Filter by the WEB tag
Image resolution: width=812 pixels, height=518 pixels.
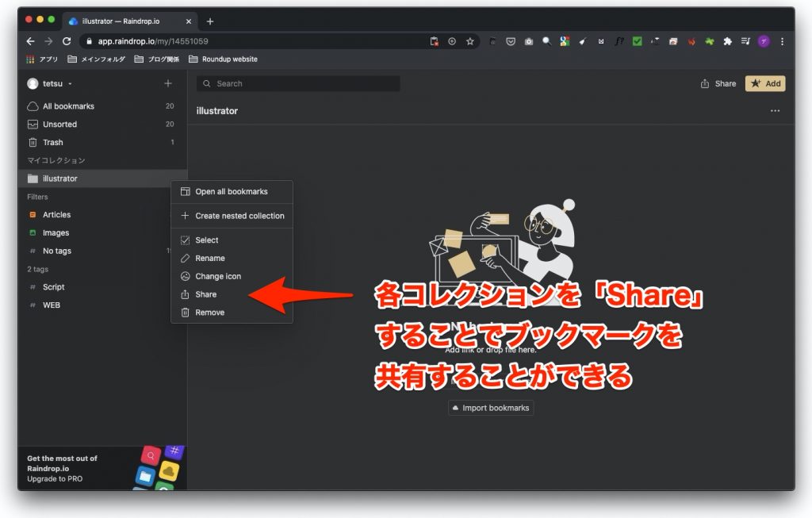tap(102, 305)
